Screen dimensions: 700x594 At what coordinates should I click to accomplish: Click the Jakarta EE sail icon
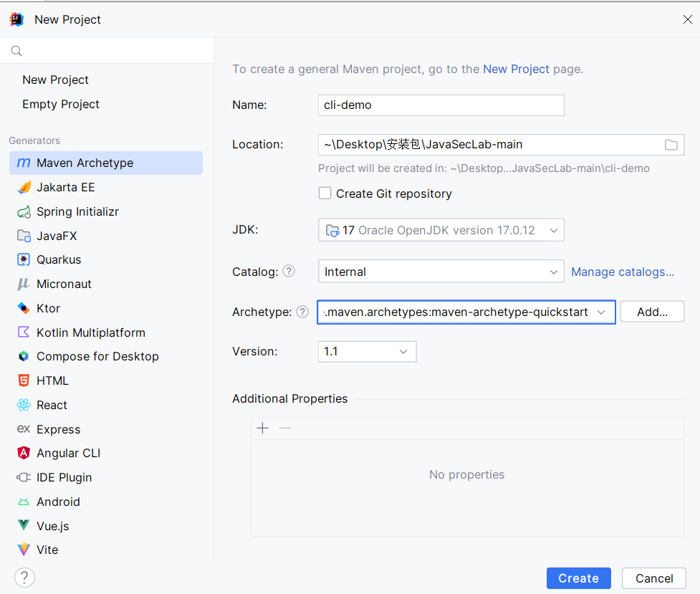click(24, 187)
